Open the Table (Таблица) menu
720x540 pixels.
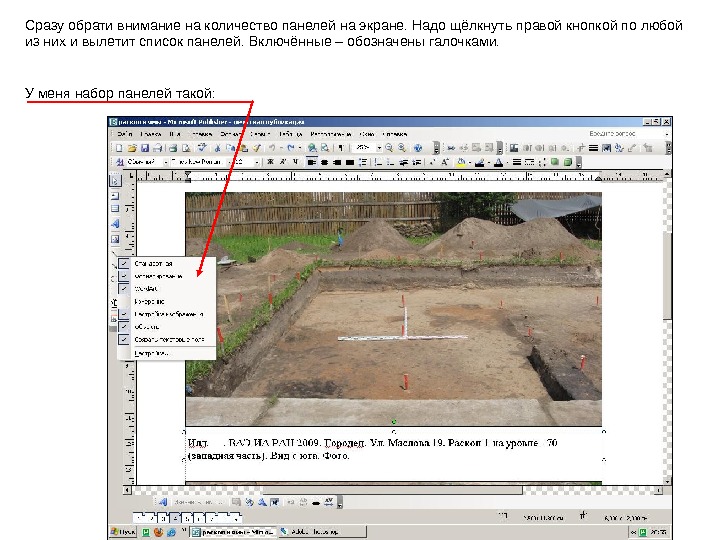(x=291, y=134)
